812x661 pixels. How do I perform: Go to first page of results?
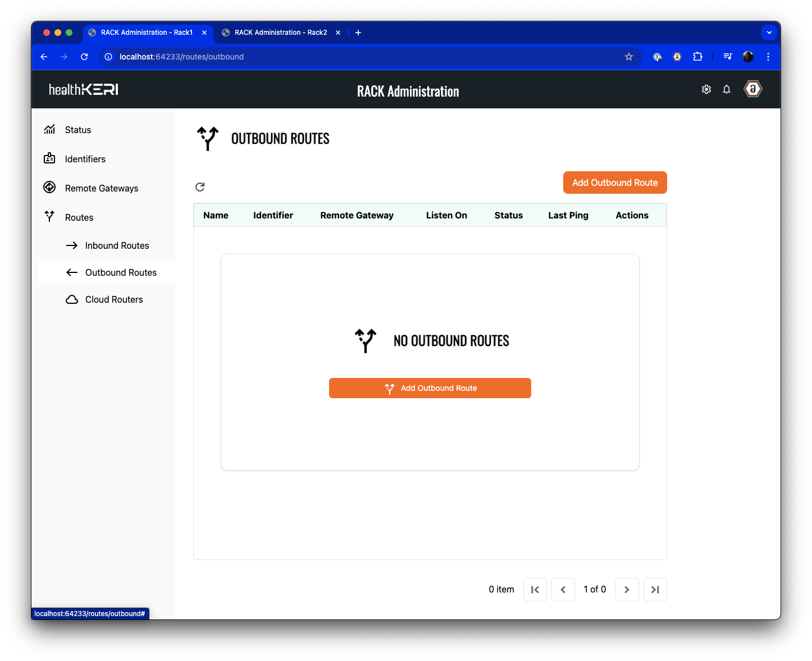tap(535, 590)
